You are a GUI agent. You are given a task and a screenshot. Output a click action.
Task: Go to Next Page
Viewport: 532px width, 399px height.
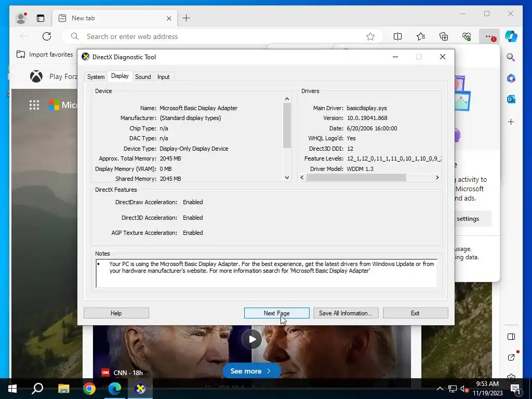coord(276,313)
